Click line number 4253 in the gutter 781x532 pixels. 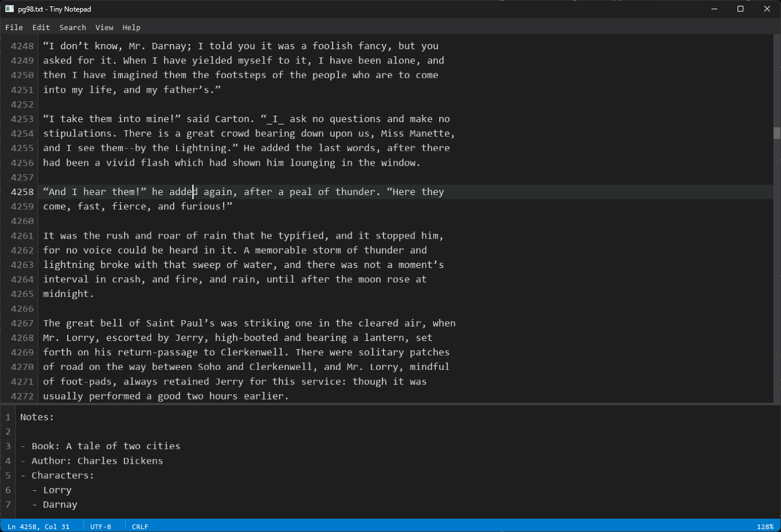coord(22,119)
